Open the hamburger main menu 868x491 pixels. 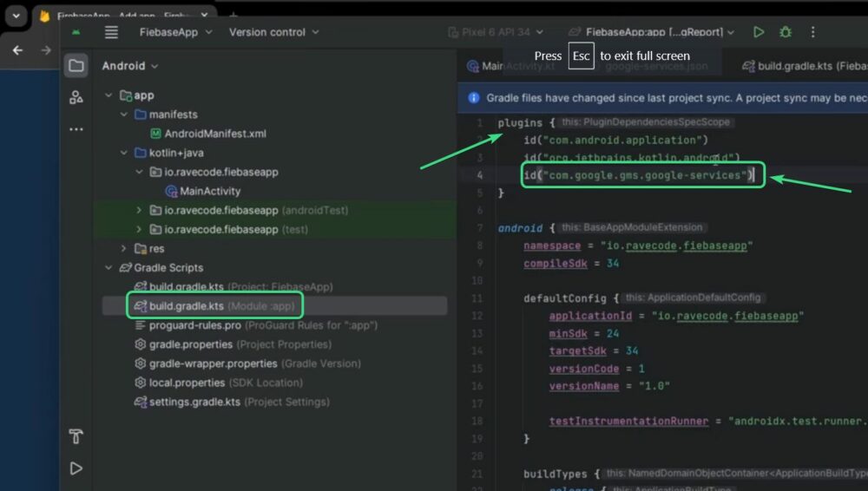111,32
